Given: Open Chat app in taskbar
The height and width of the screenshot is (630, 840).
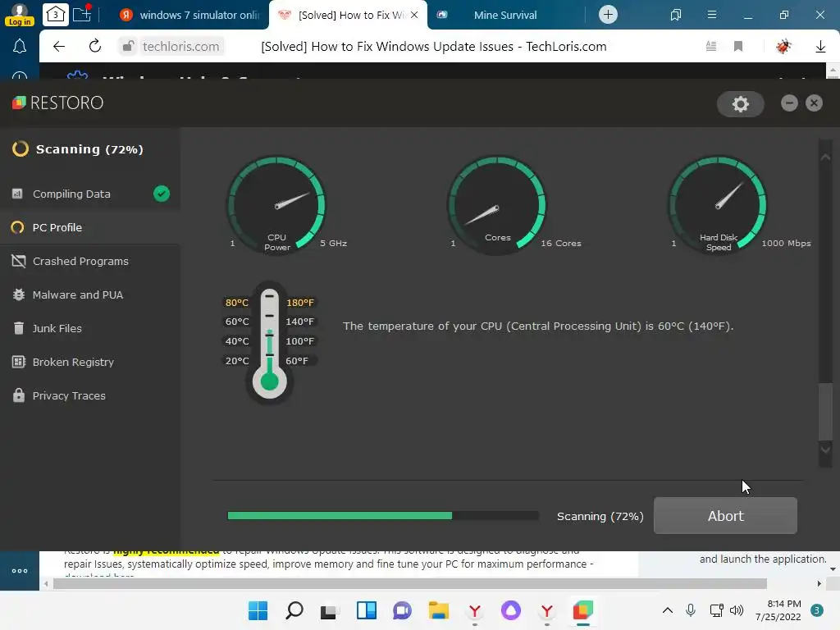Looking at the screenshot, I should tap(402, 610).
